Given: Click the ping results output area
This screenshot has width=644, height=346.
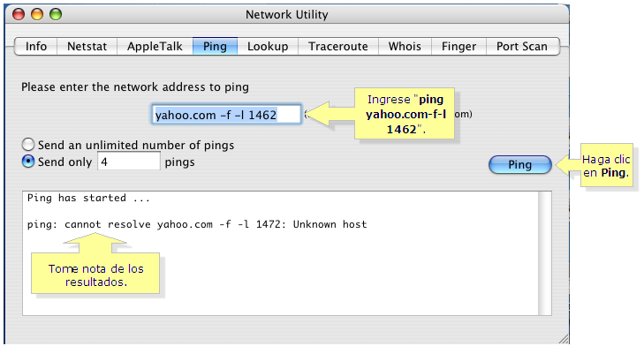Looking at the screenshot, I should click(281, 253).
